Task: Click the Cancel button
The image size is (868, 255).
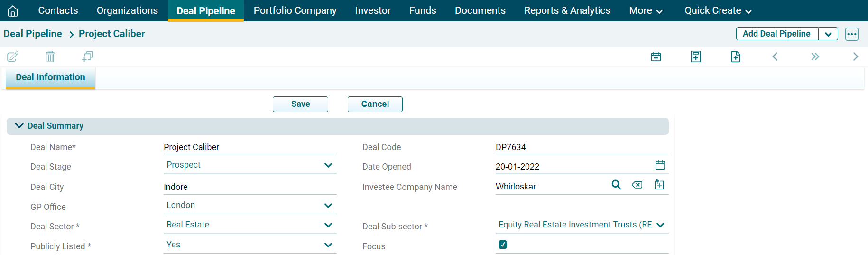Action: pyautogui.click(x=375, y=104)
